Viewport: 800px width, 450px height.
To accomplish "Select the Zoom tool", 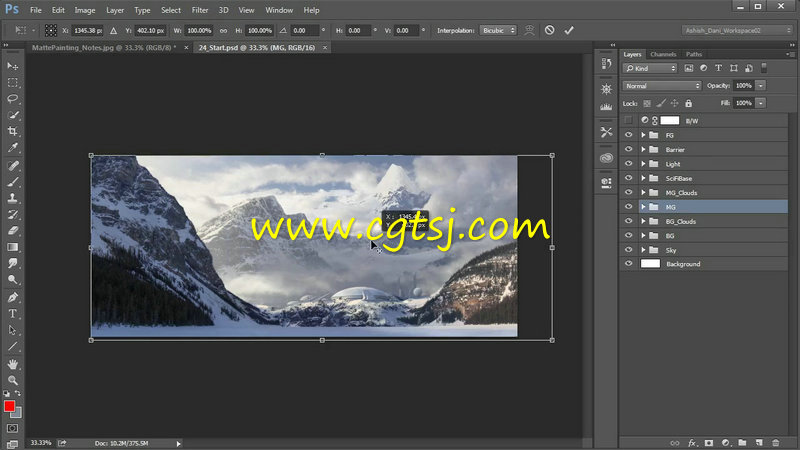I will click(13, 380).
